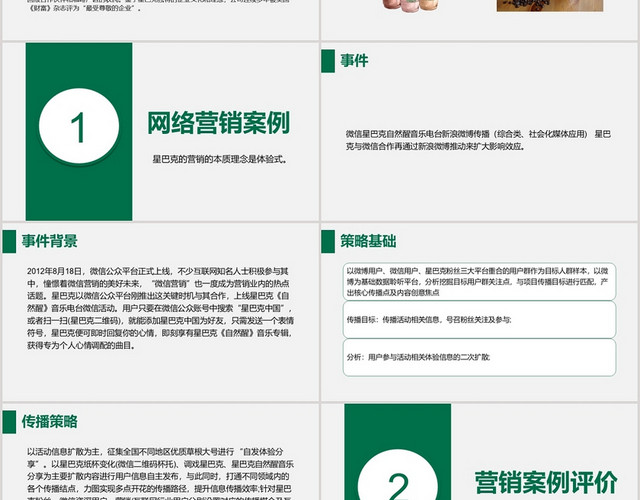Screen dimensions: 640x500
Task: Click the green marker beside '策略基础' heading
Action: click(x=328, y=241)
